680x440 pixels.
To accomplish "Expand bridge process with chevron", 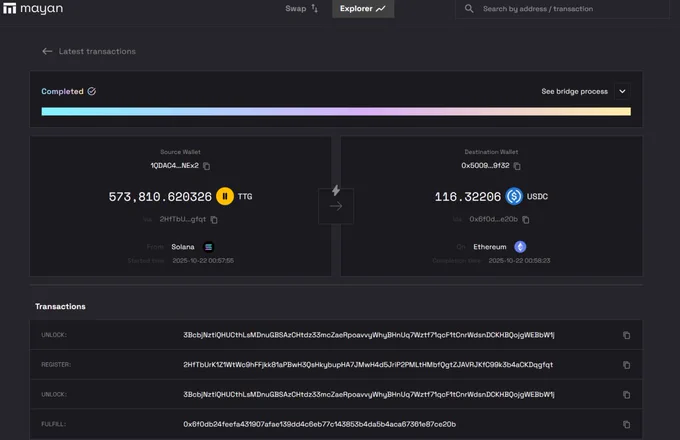I will tap(622, 91).
